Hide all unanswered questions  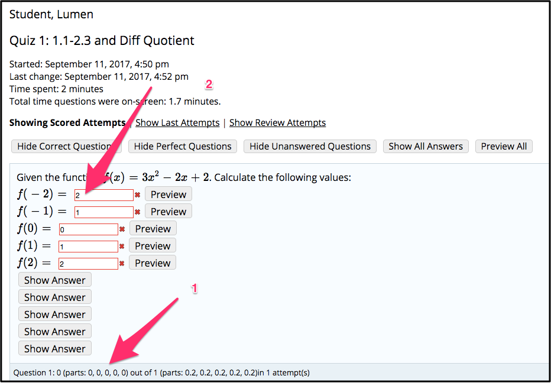tap(310, 146)
